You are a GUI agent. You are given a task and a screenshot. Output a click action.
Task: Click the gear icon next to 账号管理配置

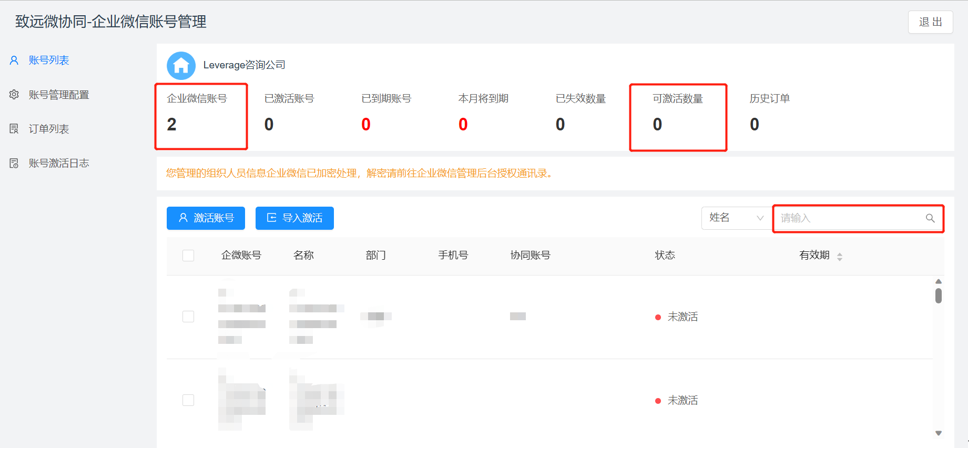point(14,95)
